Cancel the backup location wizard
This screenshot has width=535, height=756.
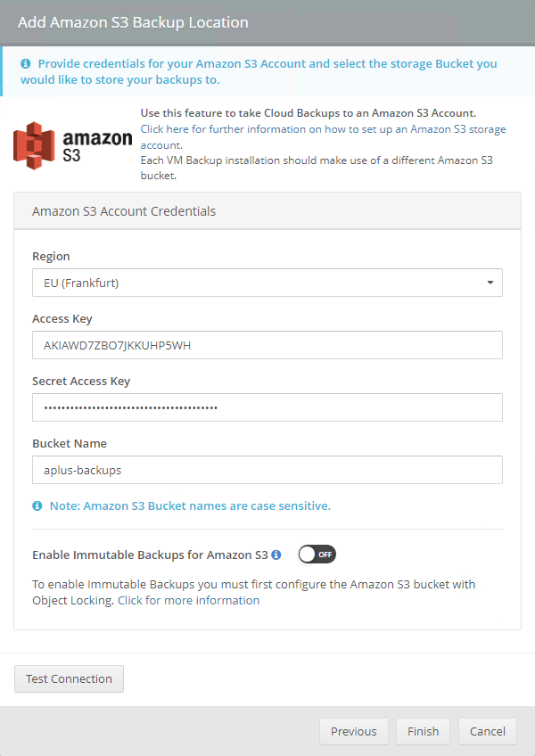pyautogui.click(x=487, y=731)
